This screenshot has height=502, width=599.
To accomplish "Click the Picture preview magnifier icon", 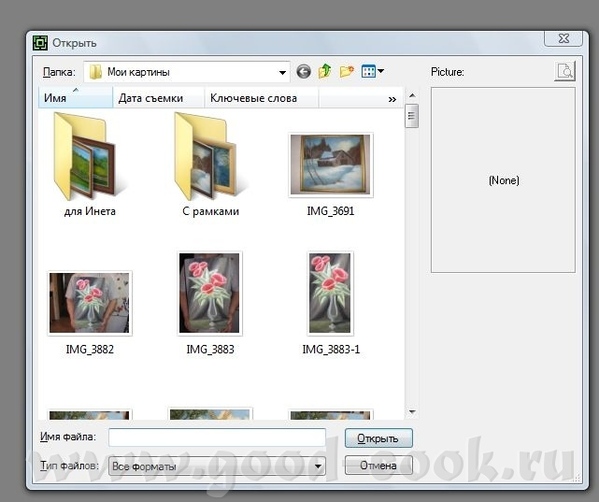I will tap(565, 71).
